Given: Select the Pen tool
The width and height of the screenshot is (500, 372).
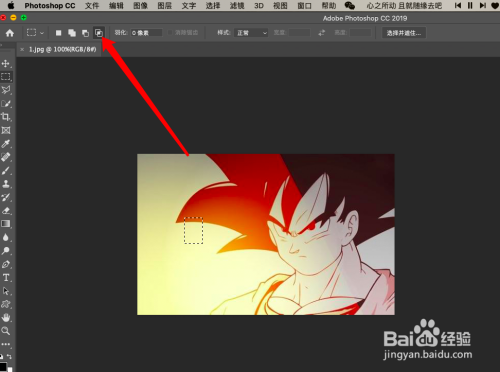Looking at the screenshot, I should coord(6,264).
